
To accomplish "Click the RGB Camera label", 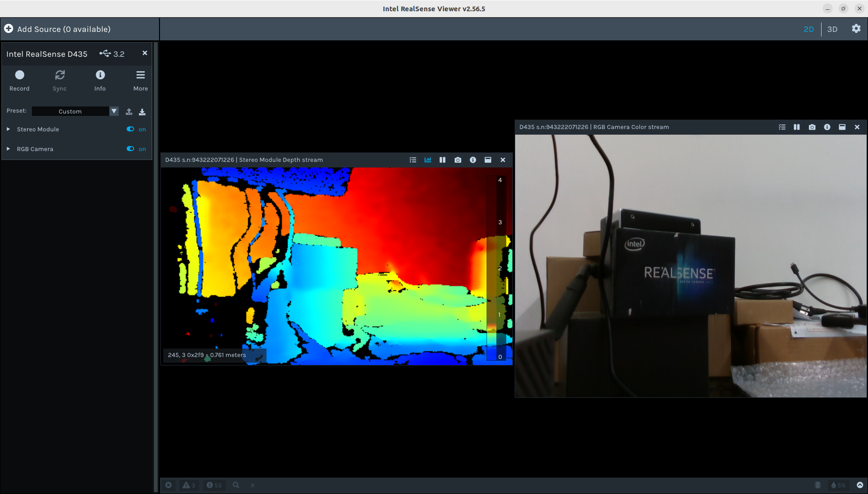I will (x=35, y=149).
